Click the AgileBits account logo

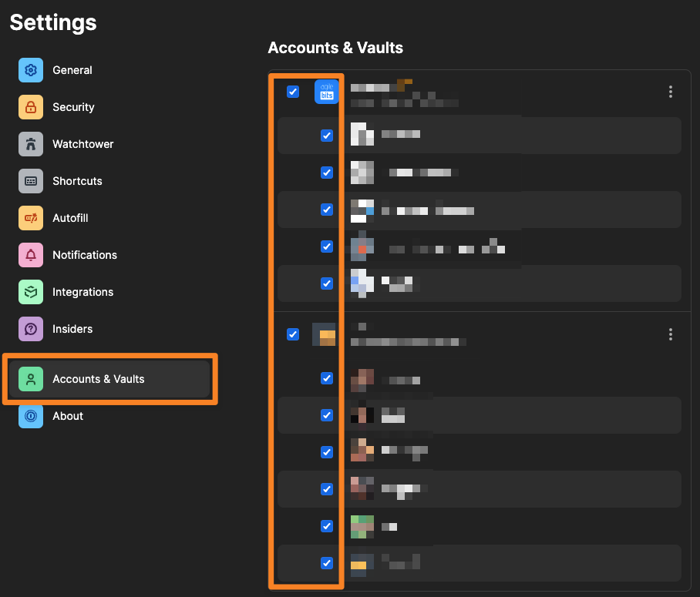pos(326,92)
